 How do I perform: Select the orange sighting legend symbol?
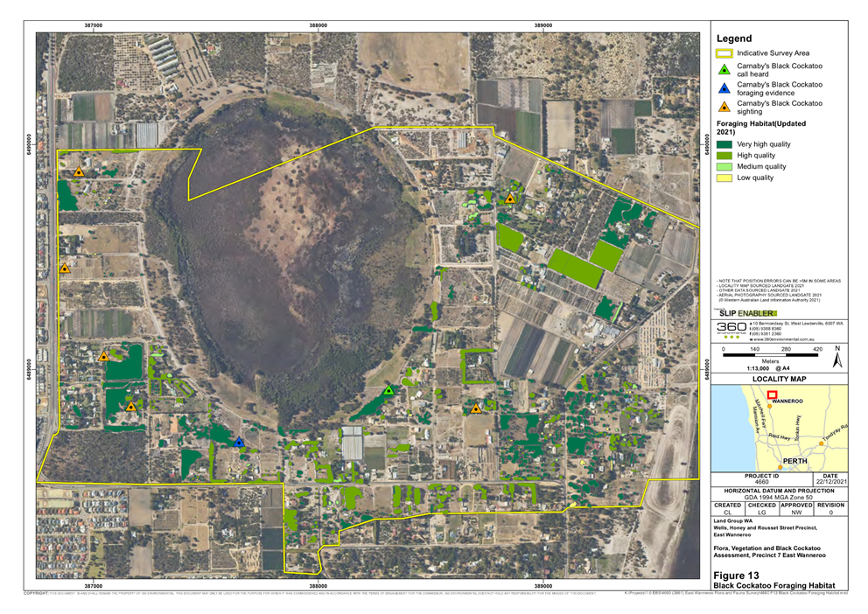(x=724, y=108)
